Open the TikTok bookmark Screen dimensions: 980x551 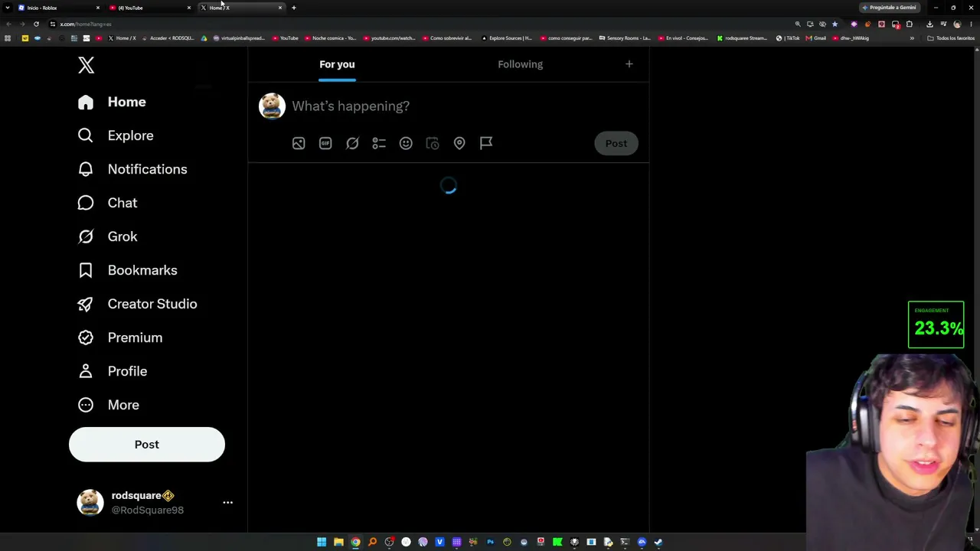click(x=788, y=38)
